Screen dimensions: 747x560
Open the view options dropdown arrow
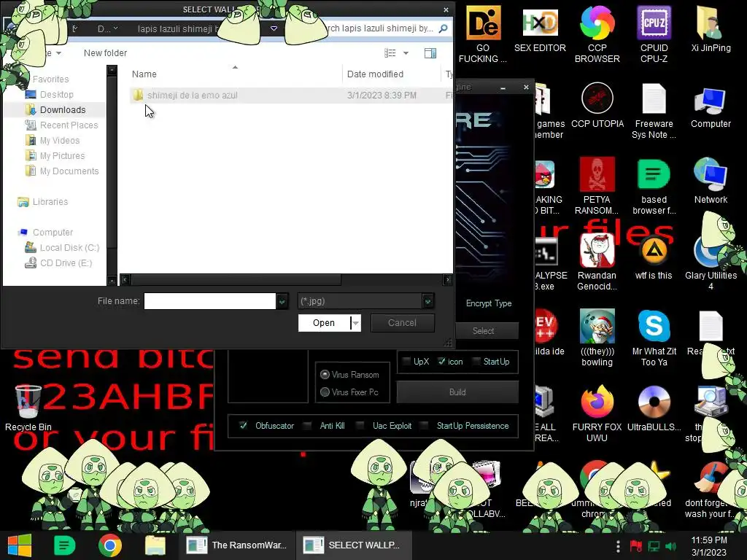(406, 52)
